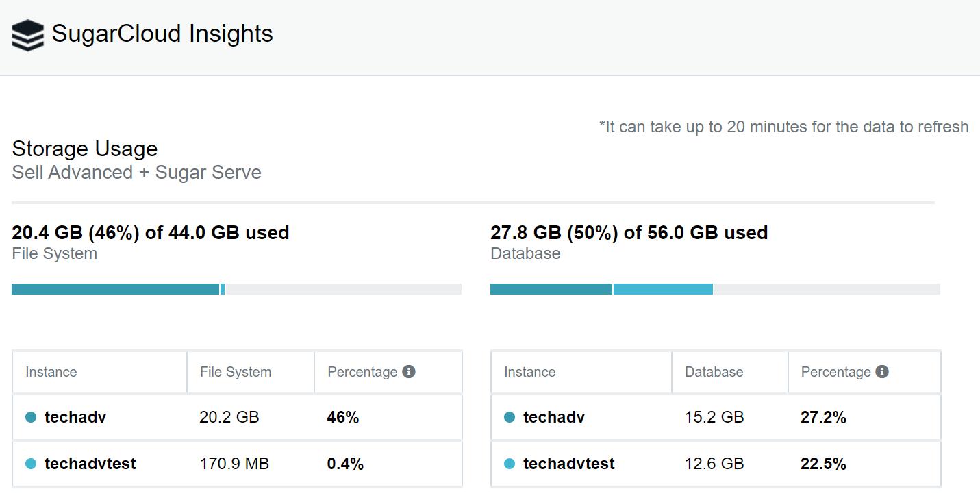Viewport: 980px width, 500px height.
Task: Click the Sell Advanced + Sugar Serve subtitle
Action: 136,172
